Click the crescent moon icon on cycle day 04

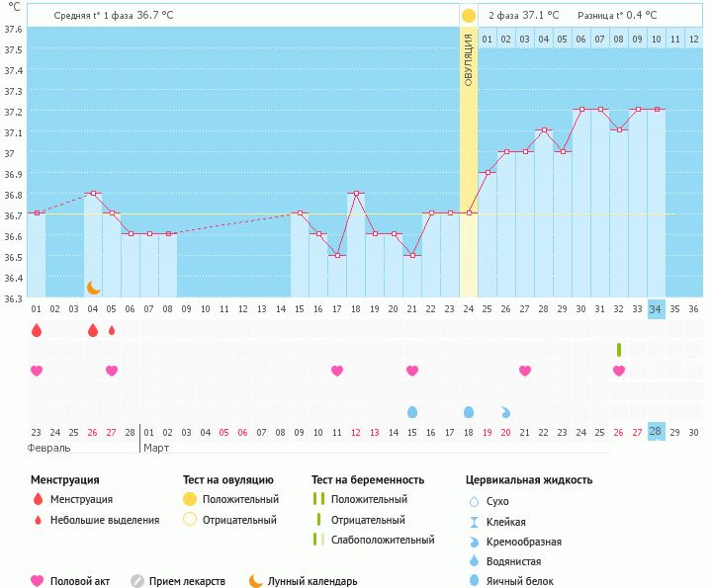(x=93, y=288)
